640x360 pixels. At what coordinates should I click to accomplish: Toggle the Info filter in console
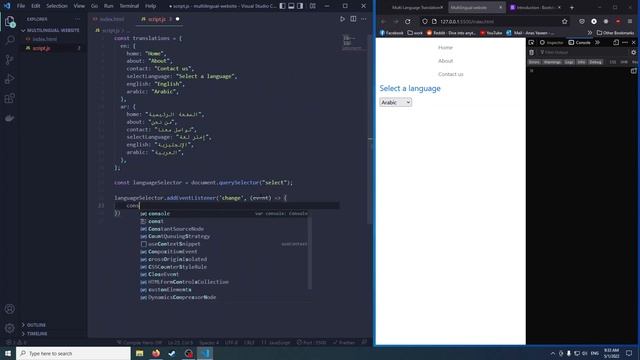tap(581, 62)
